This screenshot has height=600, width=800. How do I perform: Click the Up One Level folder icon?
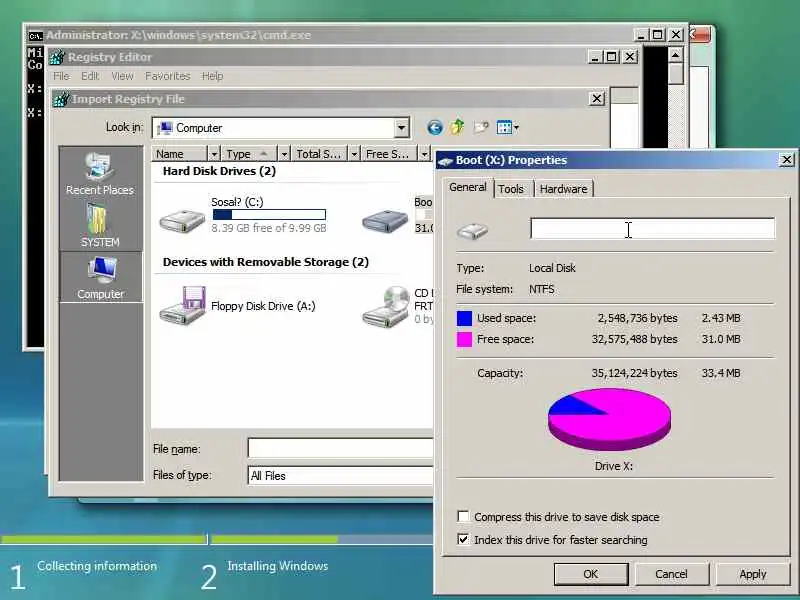pos(458,127)
